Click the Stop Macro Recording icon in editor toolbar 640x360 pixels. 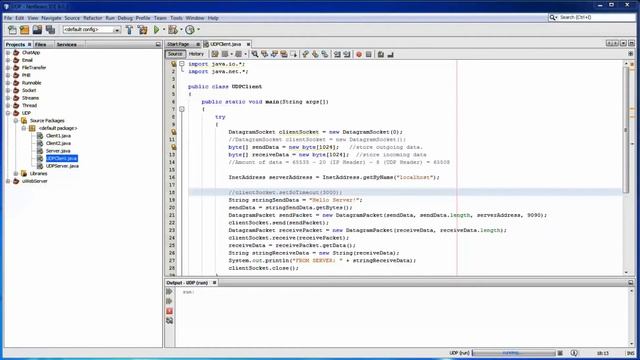(369, 54)
